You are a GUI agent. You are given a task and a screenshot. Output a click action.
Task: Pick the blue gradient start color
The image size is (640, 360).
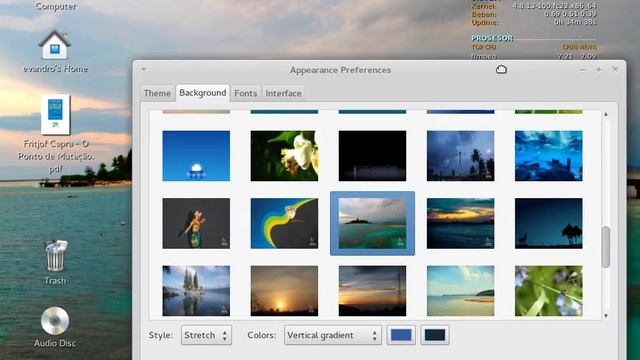tap(401, 335)
